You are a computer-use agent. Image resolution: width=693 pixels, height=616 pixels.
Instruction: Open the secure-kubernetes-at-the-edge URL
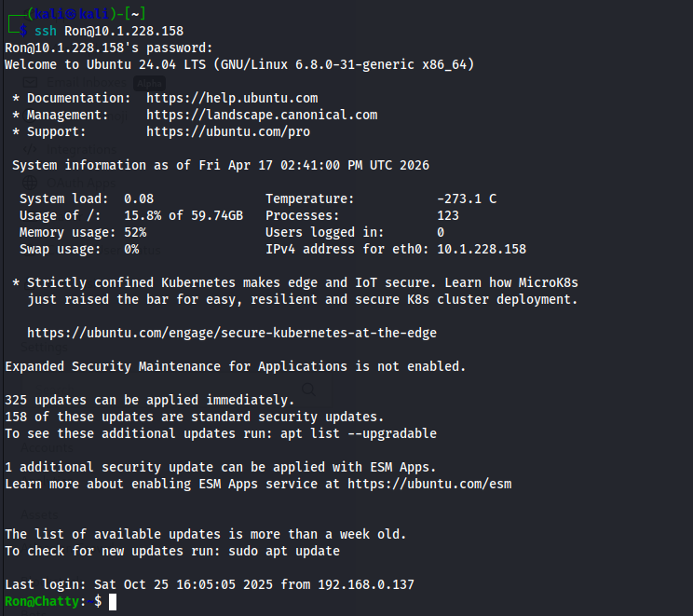point(232,333)
